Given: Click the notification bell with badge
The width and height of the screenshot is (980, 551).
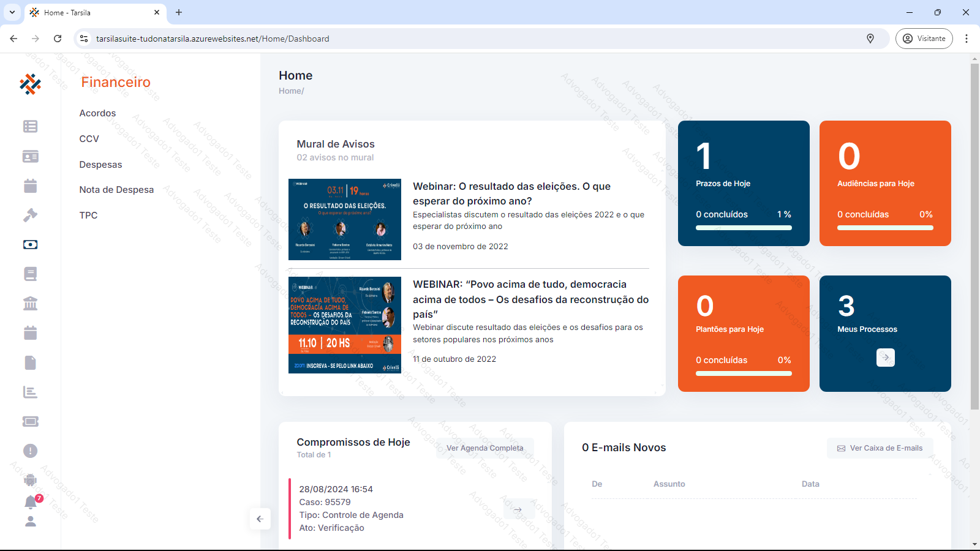Looking at the screenshot, I should pos(31,502).
